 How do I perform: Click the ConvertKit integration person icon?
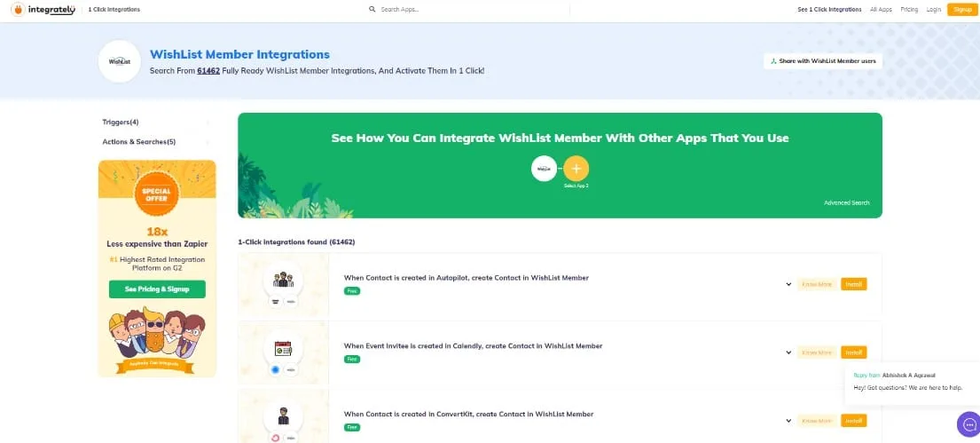pyautogui.click(x=283, y=416)
